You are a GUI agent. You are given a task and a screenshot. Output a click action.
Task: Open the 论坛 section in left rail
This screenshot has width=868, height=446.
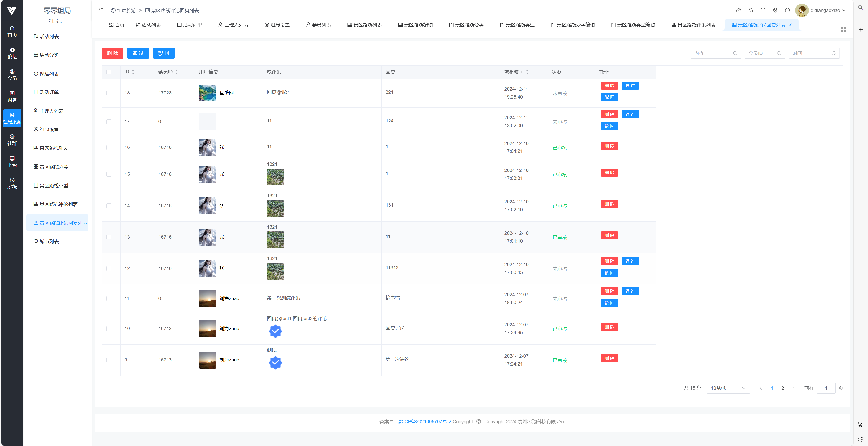[x=12, y=53]
